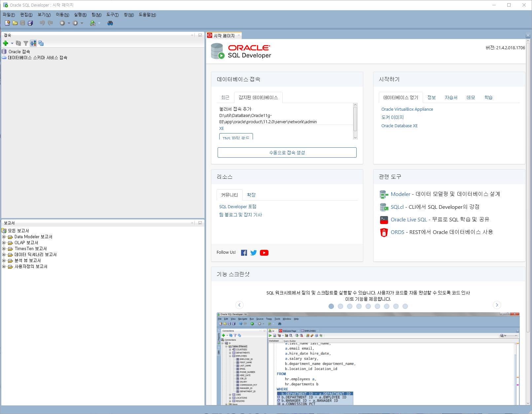This screenshot has width=532, height=414.
Task: Click the Back navigation arrow icon
Action: click(x=62, y=23)
